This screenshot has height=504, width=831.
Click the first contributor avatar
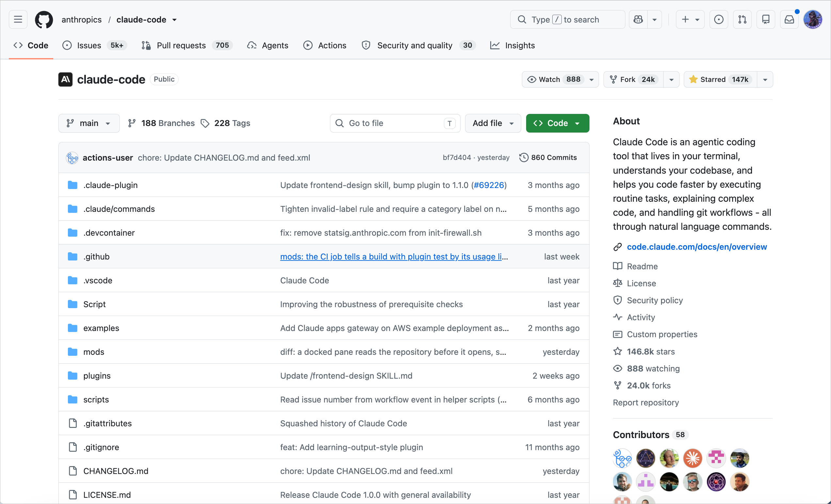click(622, 458)
